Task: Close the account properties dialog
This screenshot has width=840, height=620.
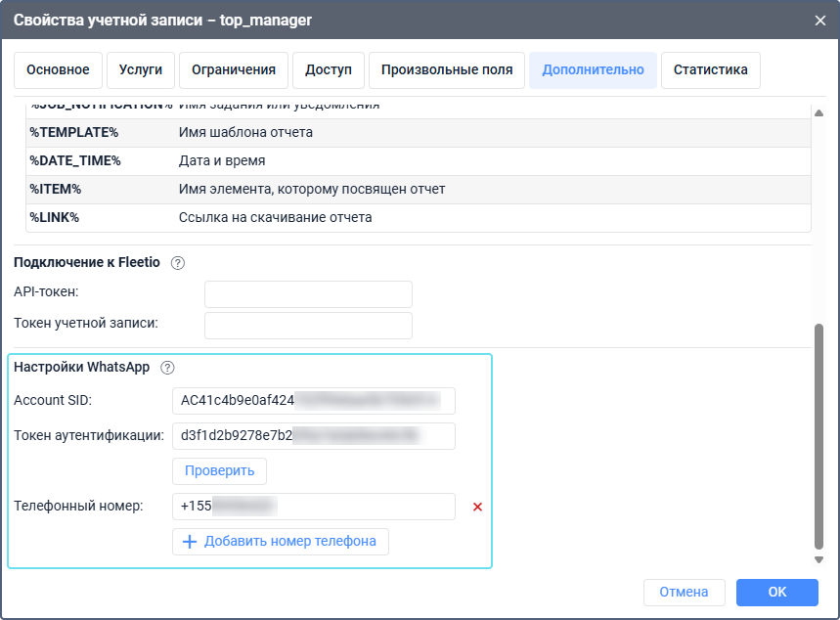Action: click(x=819, y=20)
